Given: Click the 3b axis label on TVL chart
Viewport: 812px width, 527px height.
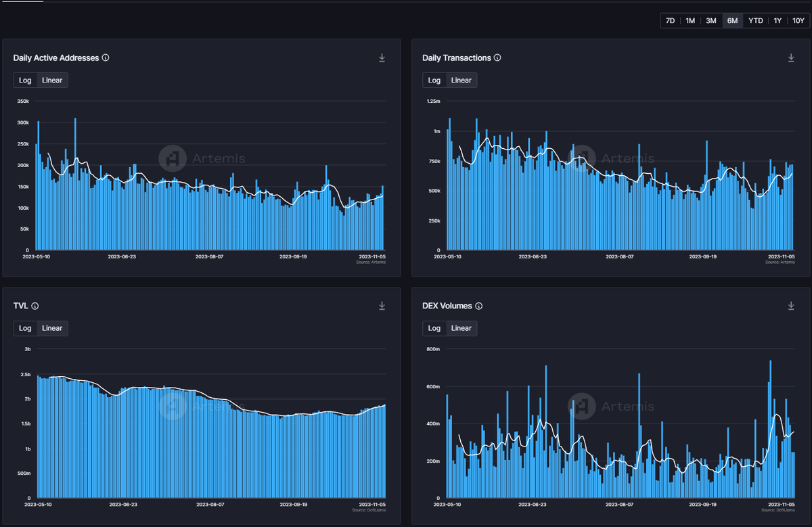Looking at the screenshot, I should (x=28, y=350).
